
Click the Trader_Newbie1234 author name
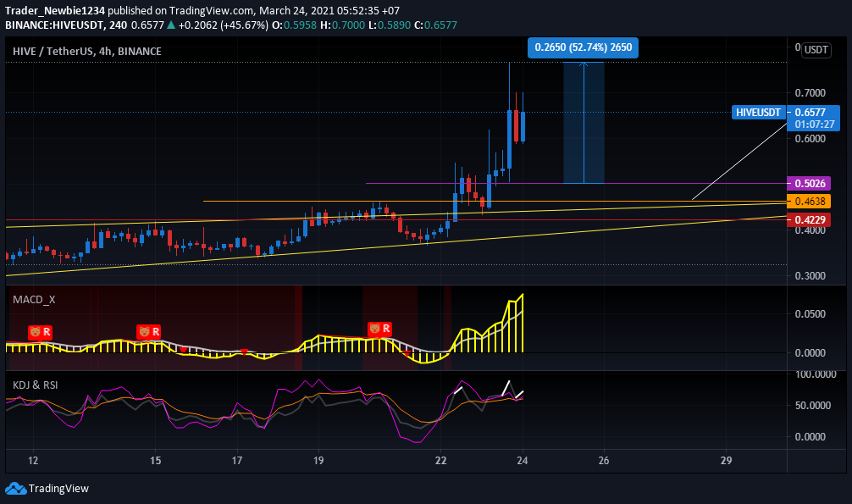click(55, 10)
